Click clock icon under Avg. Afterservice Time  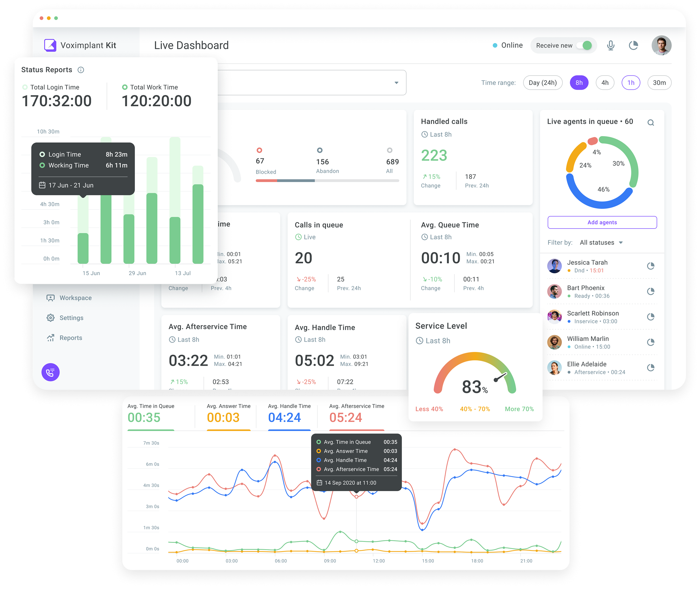(172, 339)
